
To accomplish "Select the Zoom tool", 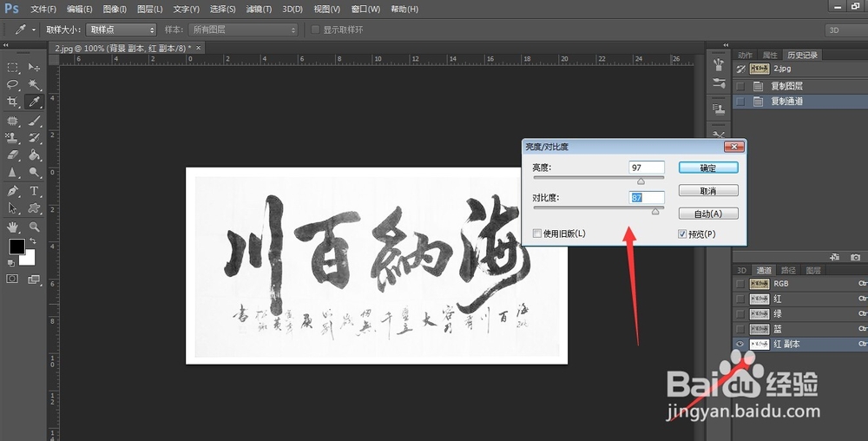I will click(35, 227).
